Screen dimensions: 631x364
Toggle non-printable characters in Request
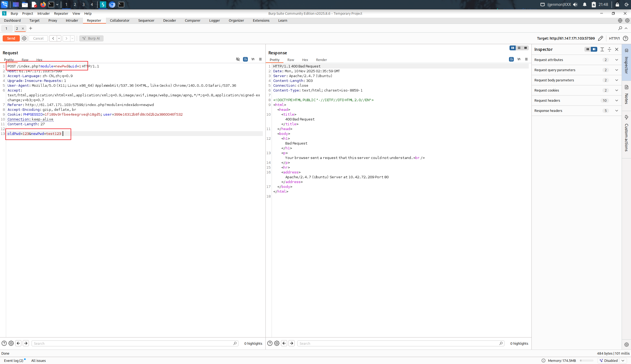tap(253, 59)
